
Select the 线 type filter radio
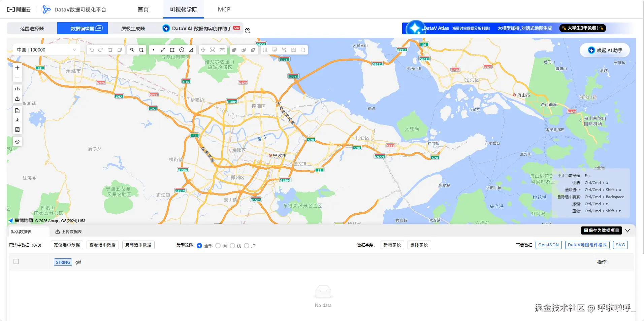pyautogui.click(x=232, y=246)
